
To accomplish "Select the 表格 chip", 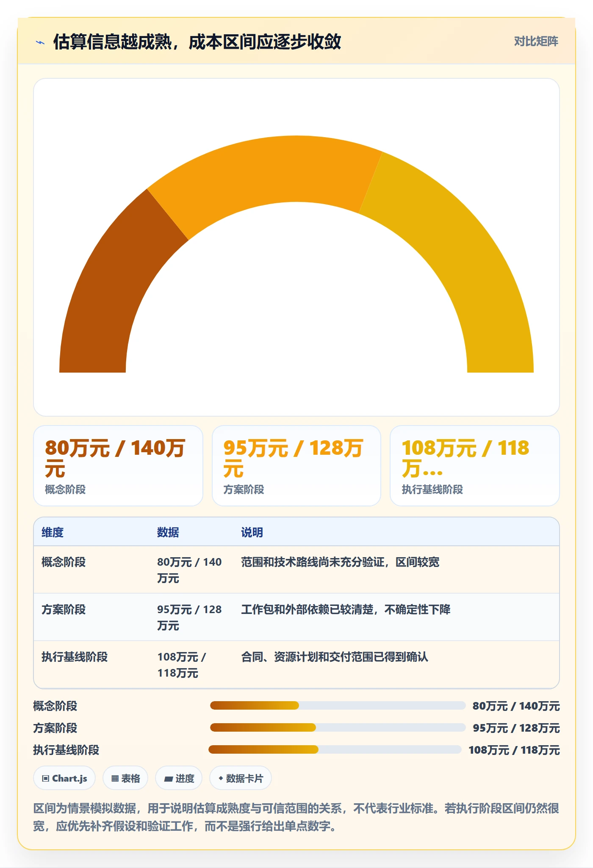I will click(x=125, y=778).
